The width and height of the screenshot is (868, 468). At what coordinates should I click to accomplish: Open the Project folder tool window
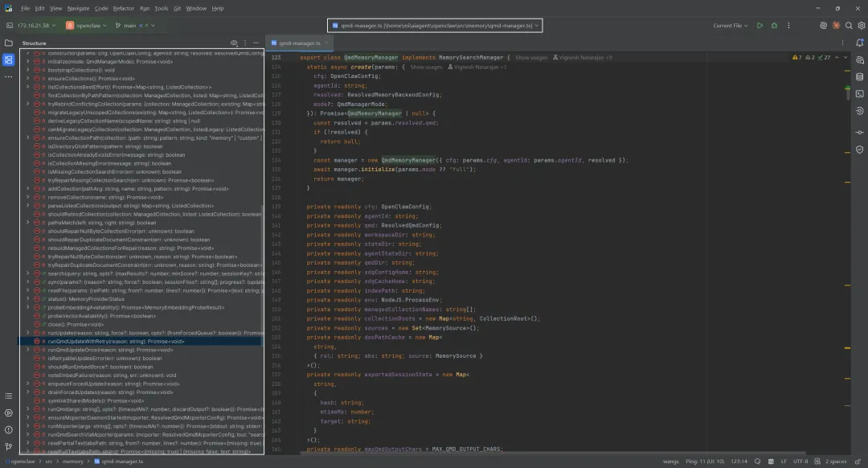pyautogui.click(x=9, y=43)
